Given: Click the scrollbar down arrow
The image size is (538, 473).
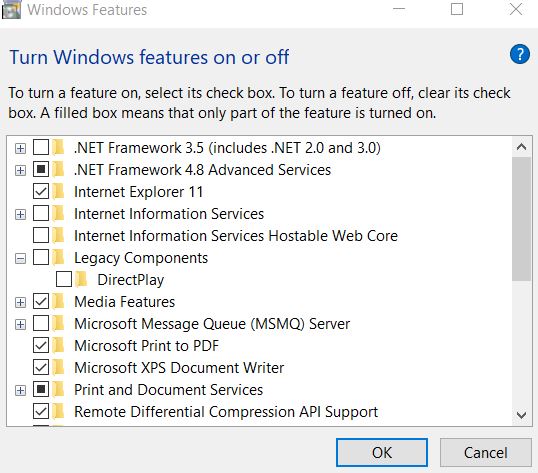Looking at the screenshot, I should (x=521, y=415).
